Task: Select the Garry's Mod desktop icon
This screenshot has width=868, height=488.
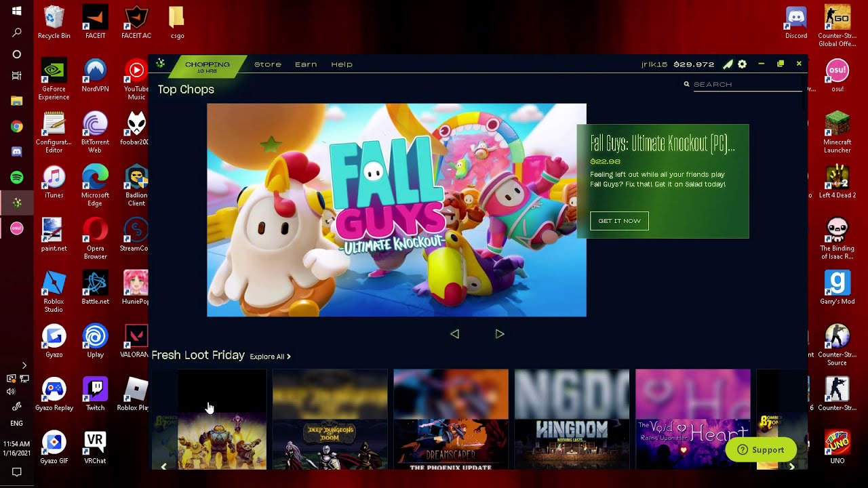Action: point(837,288)
